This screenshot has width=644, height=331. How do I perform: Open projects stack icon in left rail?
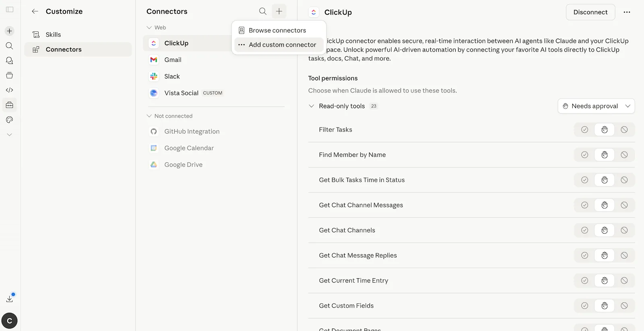tap(10, 75)
